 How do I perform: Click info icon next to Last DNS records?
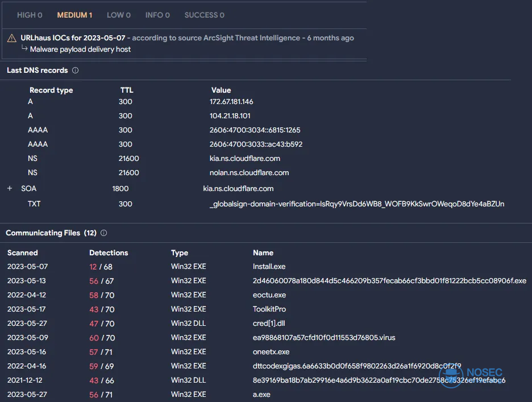pos(76,71)
